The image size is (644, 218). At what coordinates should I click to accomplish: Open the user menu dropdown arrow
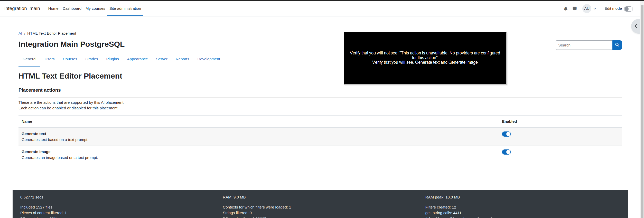(594, 9)
